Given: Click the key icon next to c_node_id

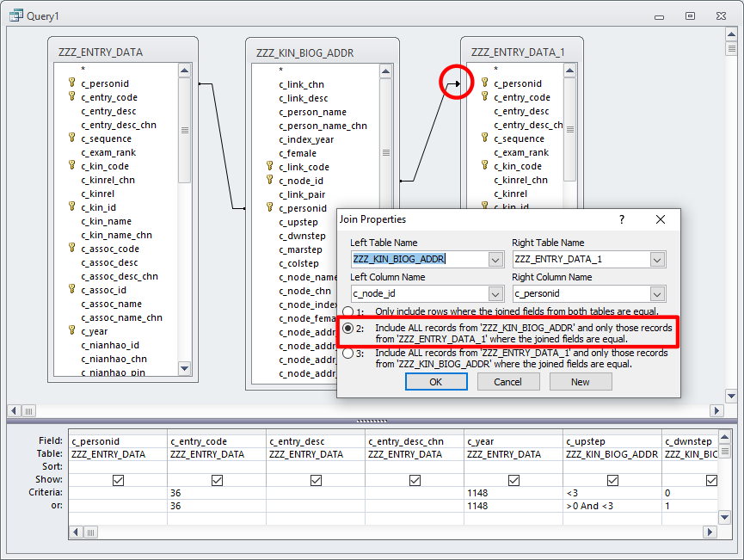Looking at the screenshot, I should coord(270,181).
